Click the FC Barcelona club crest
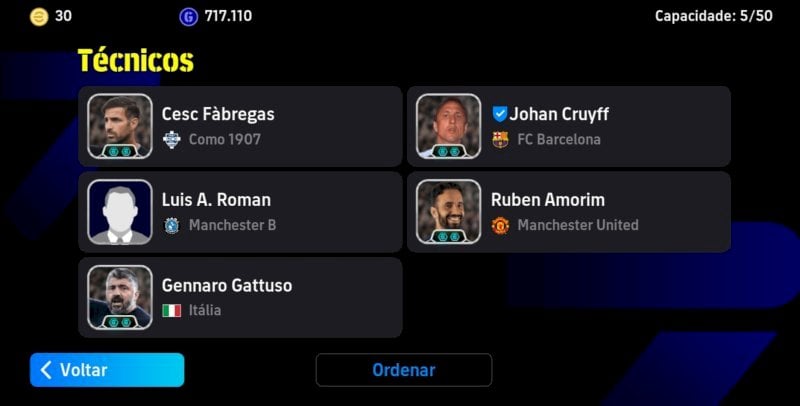This screenshot has width=800, height=406. [x=500, y=139]
